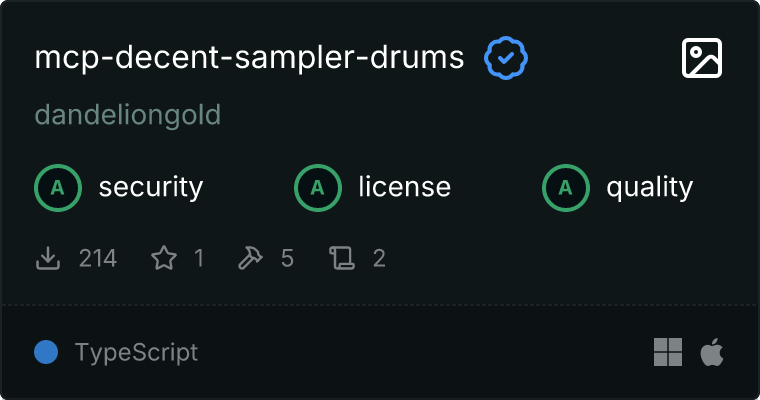The height and width of the screenshot is (400, 760).
Task: Click the license label text
Action: (404, 187)
